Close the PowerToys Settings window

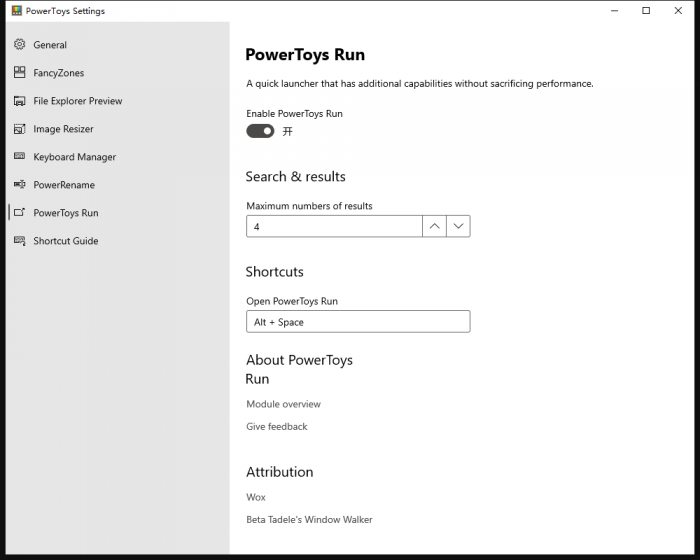(678, 11)
